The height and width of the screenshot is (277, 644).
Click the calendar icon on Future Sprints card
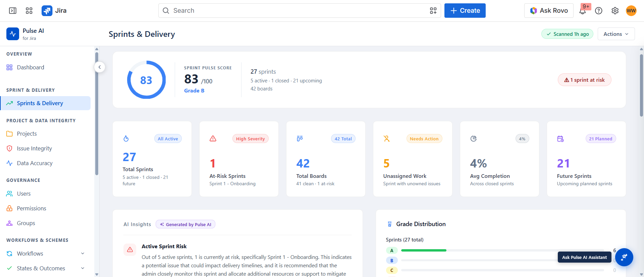click(x=560, y=139)
